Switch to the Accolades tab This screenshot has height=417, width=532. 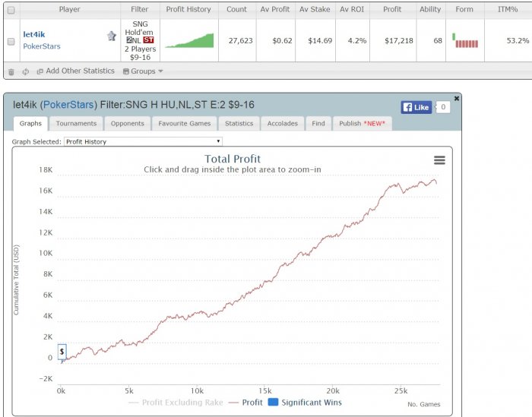pos(282,123)
